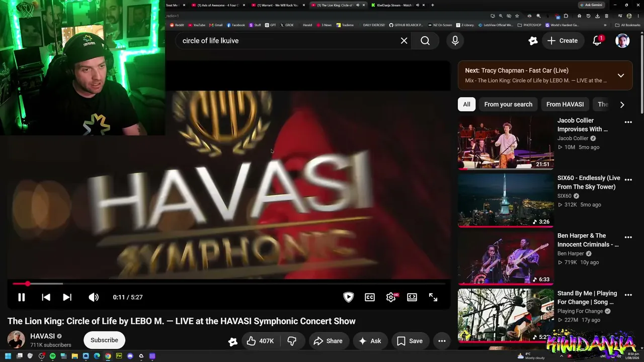
Task: Open the Ben Harper video thumbnail
Action: (506, 258)
